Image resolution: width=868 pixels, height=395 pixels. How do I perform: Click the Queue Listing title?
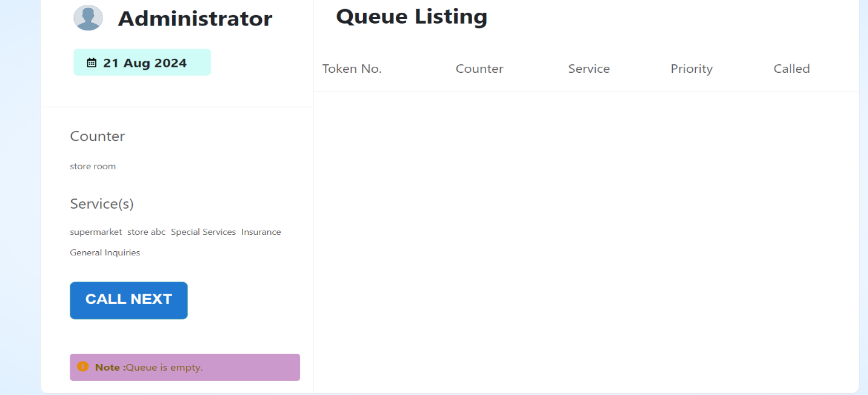(412, 16)
